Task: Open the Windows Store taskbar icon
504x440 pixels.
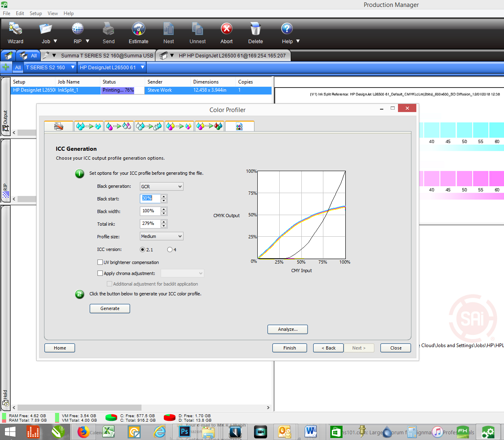Action: click(336, 431)
